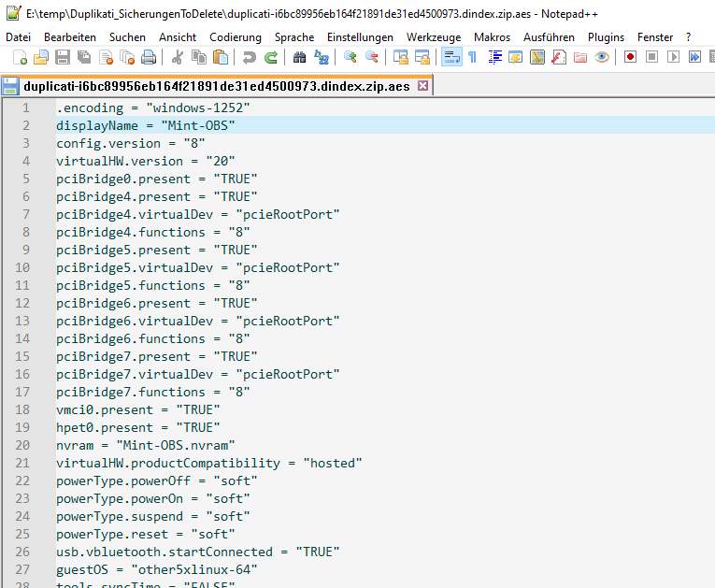Open document map icon

tap(537, 57)
